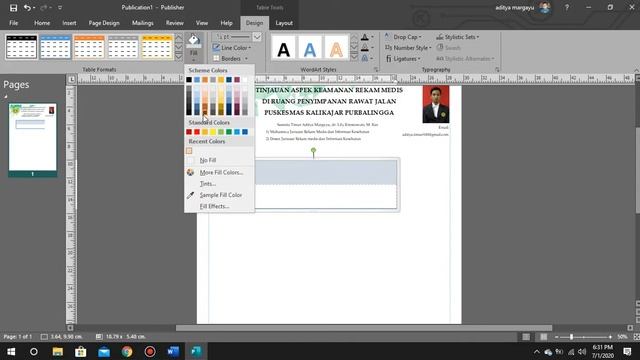
Task: Switch to the Review tab
Action: [175, 23]
